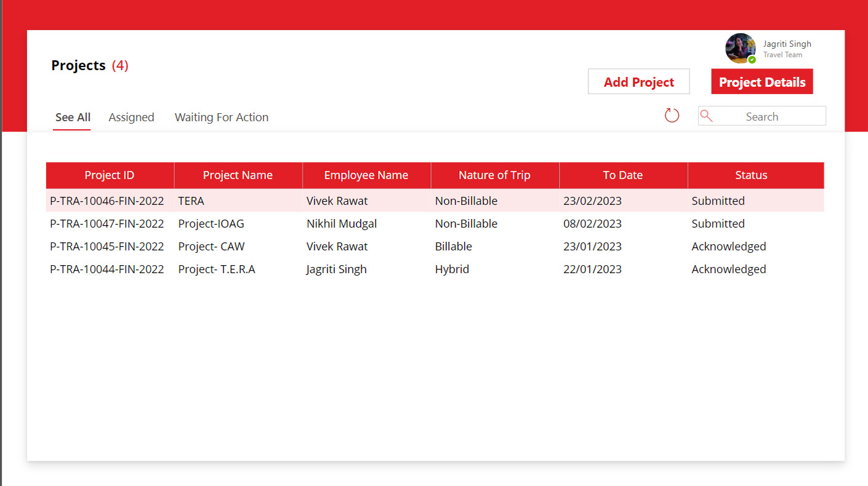Click Non-Billable in TERA row
The height and width of the screenshot is (486, 868).
(x=466, y=201)
